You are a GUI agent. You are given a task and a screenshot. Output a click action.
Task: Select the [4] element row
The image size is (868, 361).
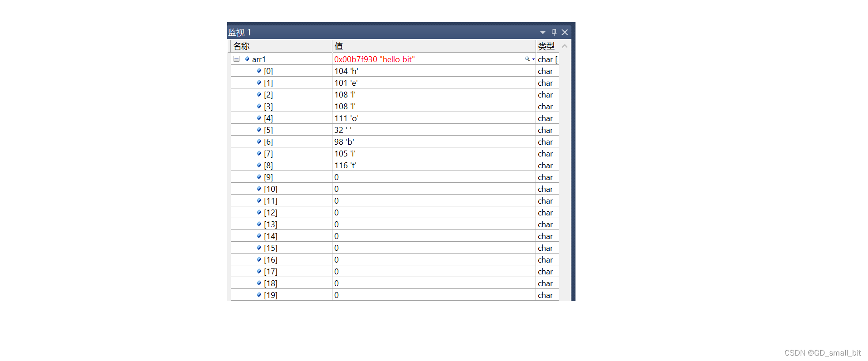click(395, 118)
